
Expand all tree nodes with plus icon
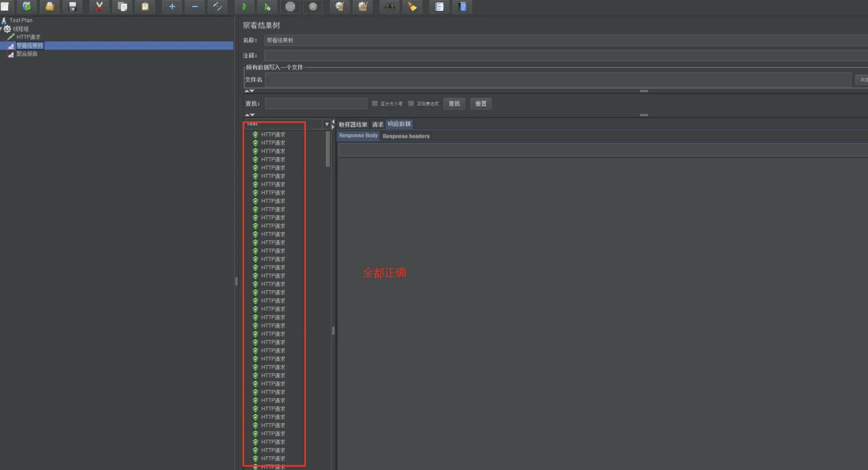click(x=172, y=7)
